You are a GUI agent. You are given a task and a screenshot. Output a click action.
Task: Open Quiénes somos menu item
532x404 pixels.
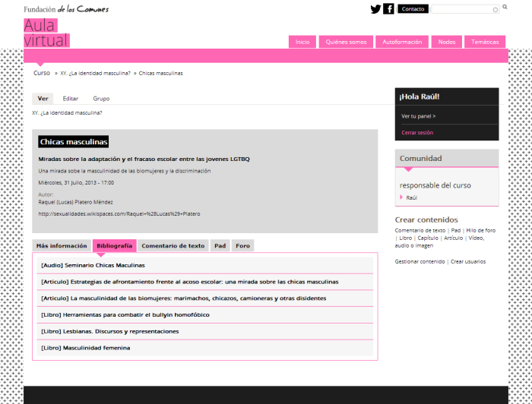click(x=346, y=42)
